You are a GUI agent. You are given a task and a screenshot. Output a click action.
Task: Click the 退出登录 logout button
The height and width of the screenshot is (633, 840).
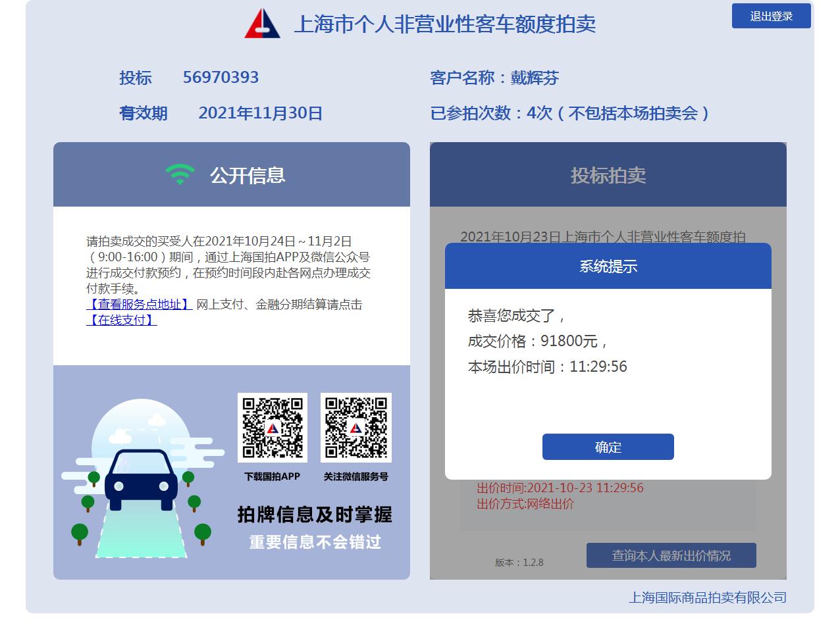[771, 16]
